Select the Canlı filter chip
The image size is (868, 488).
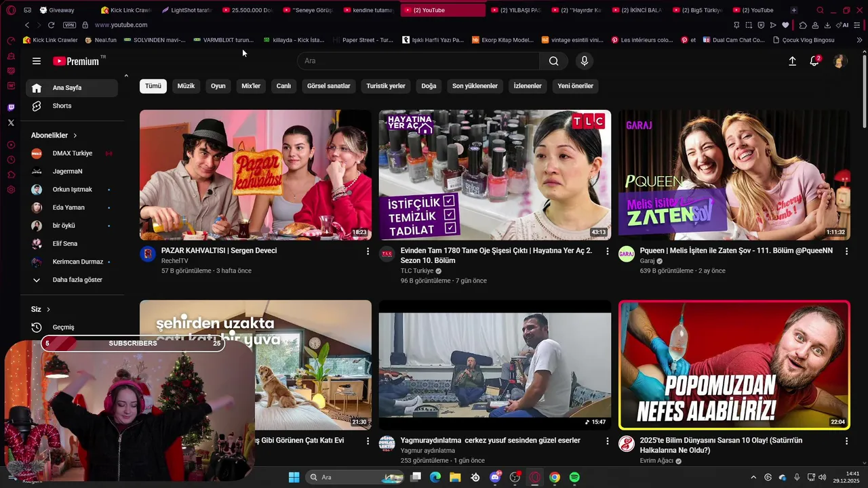pyautogui.click(x=283, y=86)
